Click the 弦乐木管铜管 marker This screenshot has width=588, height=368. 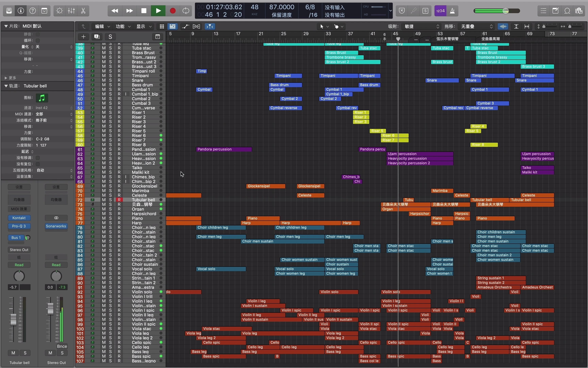(447, 39)
